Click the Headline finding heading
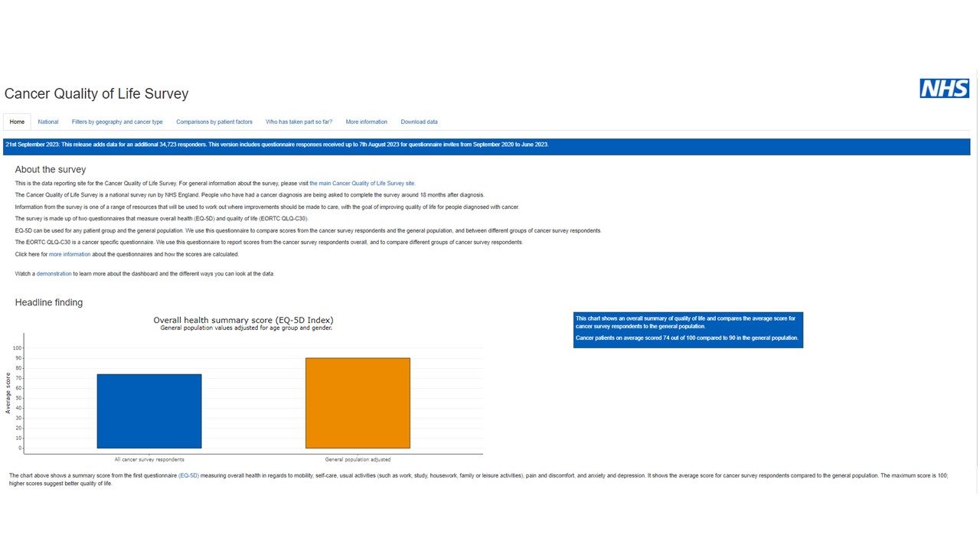 (x=49, y=302)
